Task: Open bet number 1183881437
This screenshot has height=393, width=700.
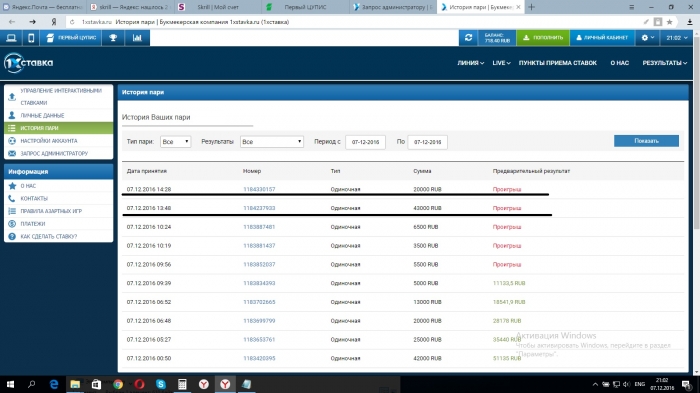Action: [x=259, y=246]
